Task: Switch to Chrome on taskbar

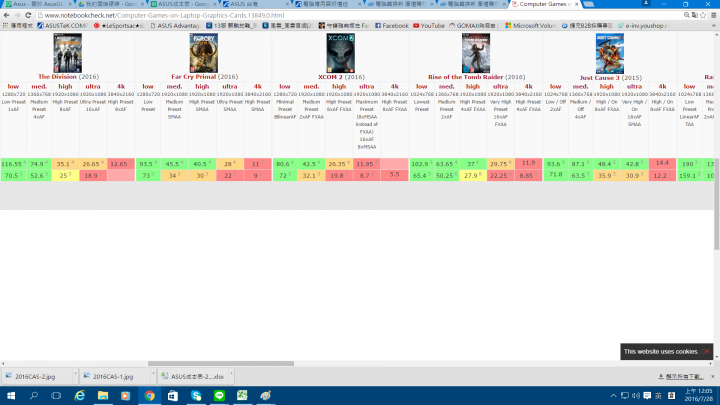Action: 149,395
